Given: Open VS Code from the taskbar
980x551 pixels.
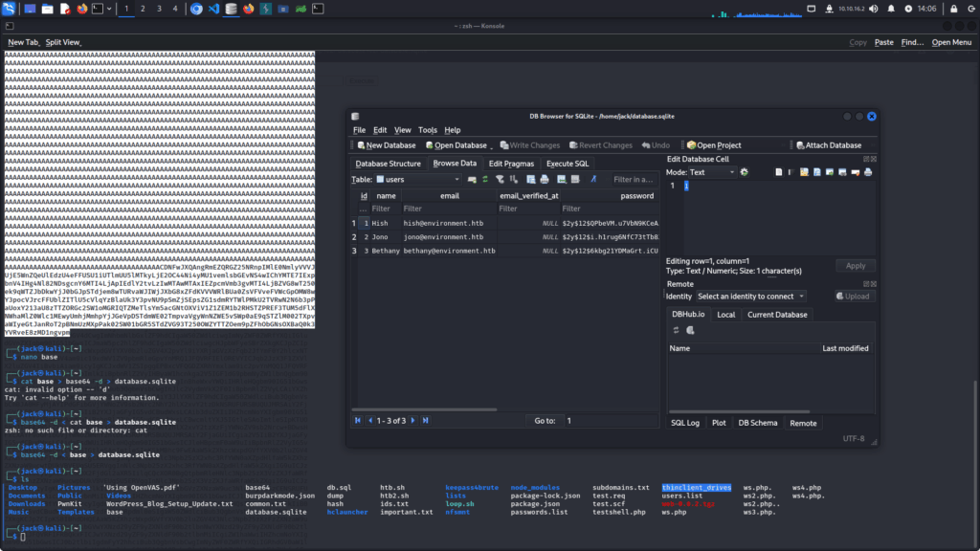Looking at the screenshot, I should click(x=213, y=9).
